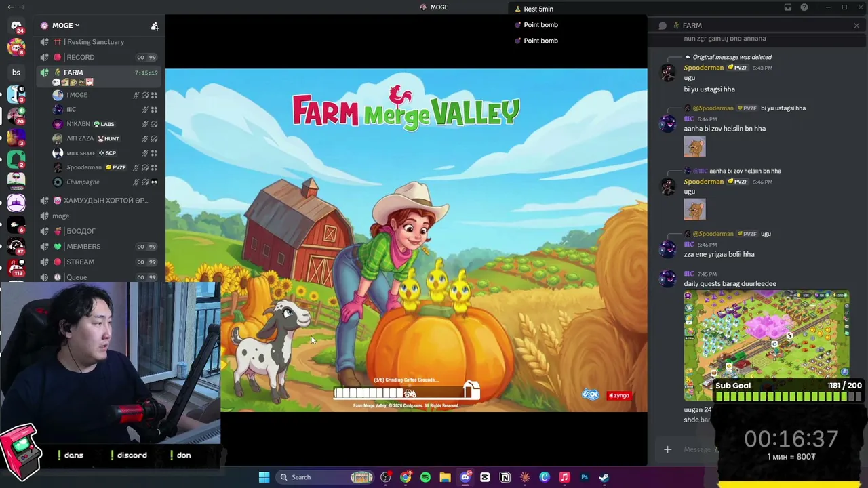Screen dimensions: 868x488
Task: Open the Discord help icon
Action: click(804, 7)
